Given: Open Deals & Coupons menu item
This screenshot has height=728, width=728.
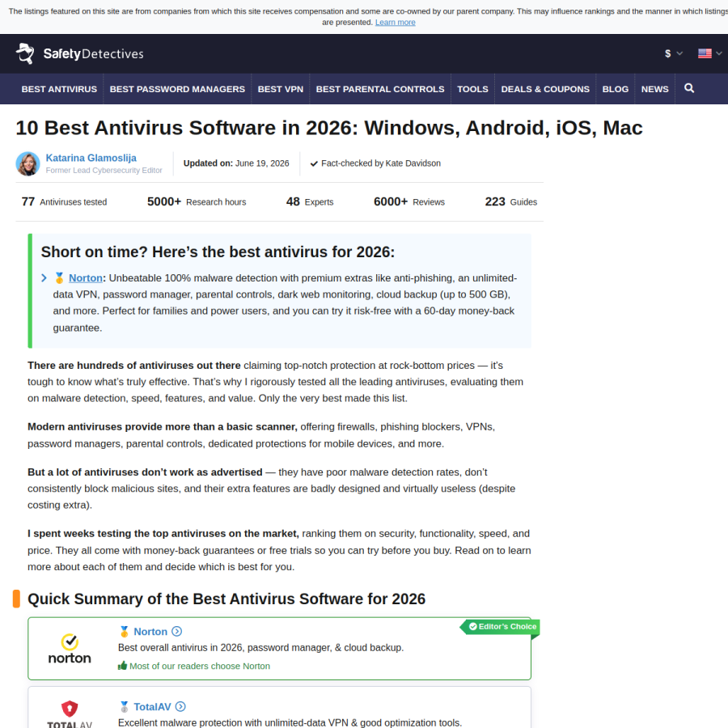Looking at the screenshot, I should tap(545, 89).
